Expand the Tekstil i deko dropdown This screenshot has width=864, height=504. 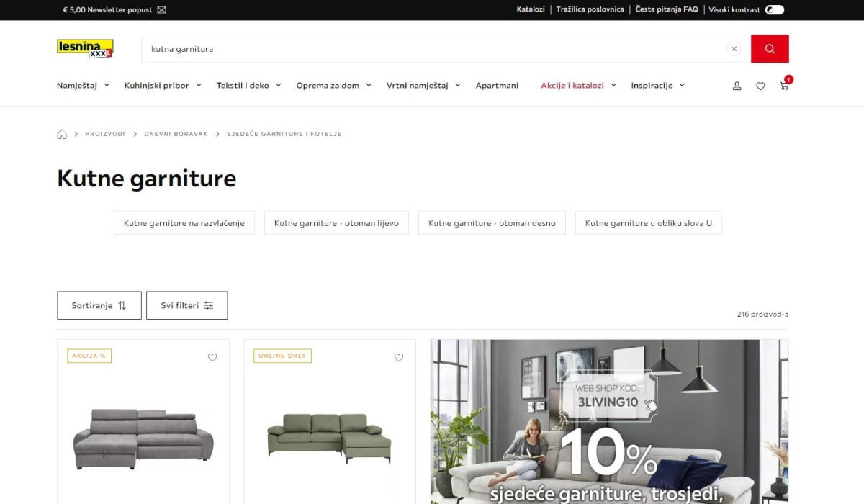point(248,85)
